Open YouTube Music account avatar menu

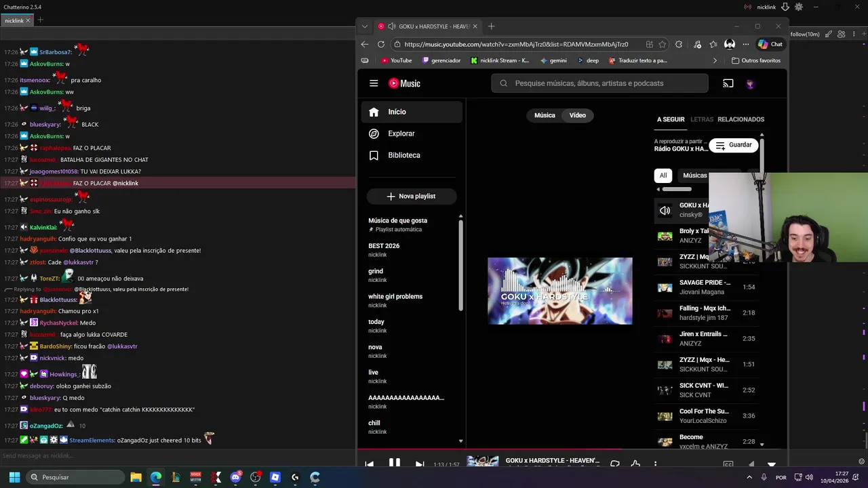pos(750,84)
